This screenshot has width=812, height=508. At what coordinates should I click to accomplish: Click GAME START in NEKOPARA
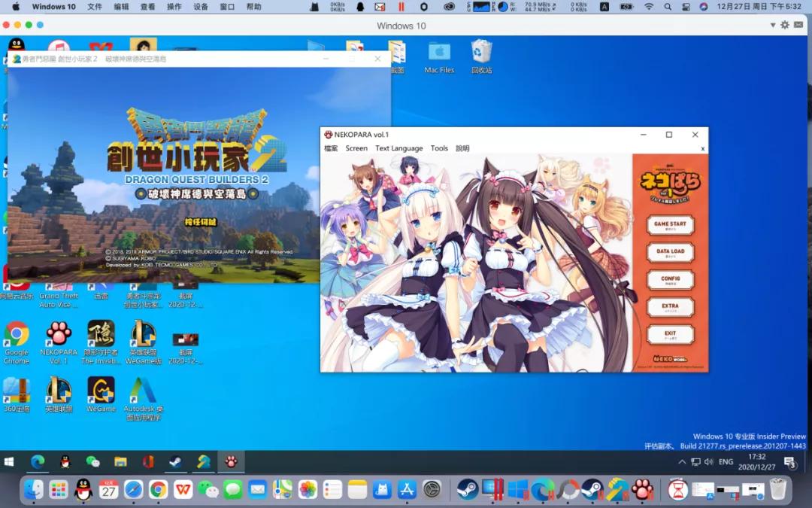click(x=670, y=225)
